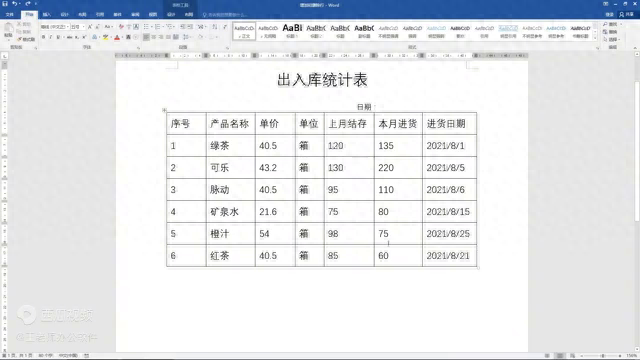Screen dimensions: 640x360
Task: Click the Replace icon in editing group
Action: tap(605, 32)
